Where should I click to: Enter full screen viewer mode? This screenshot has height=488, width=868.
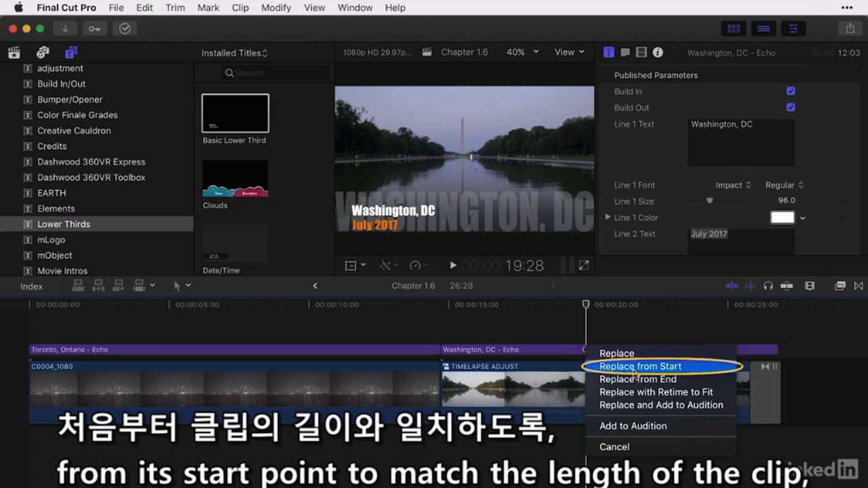pyautogui.click(x=583, y=266)
